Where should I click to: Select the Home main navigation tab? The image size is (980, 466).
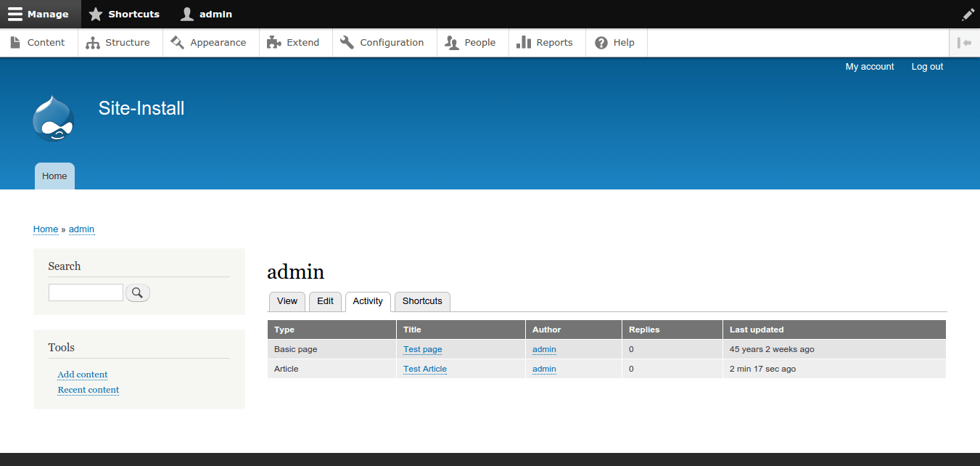click(x=54, y=176)
